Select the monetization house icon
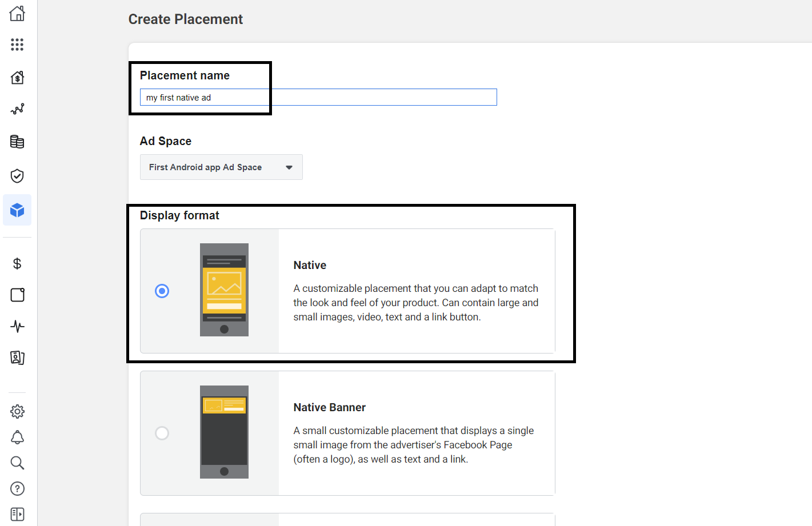 (17, 77)
